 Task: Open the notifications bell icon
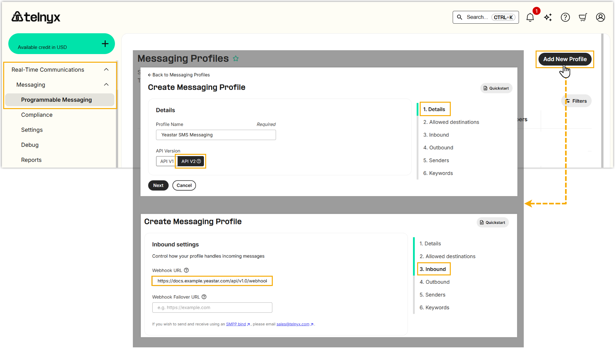click(530, 17)
